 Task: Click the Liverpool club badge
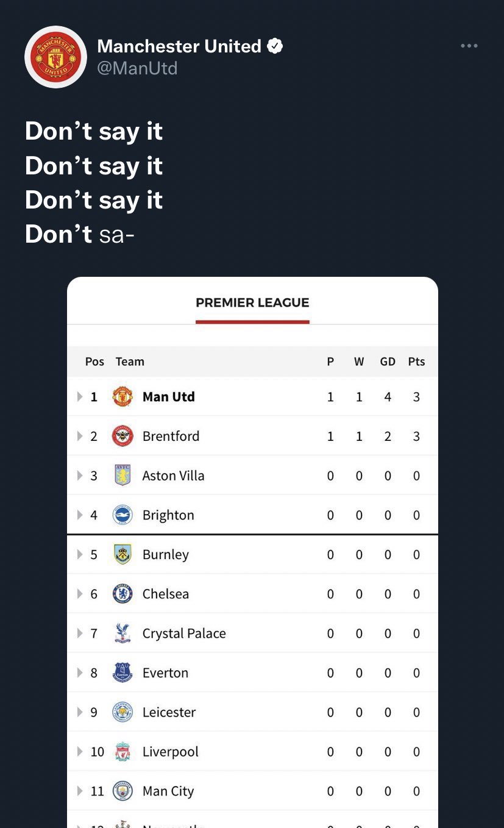pyautogui.click(x=122, y=752)
